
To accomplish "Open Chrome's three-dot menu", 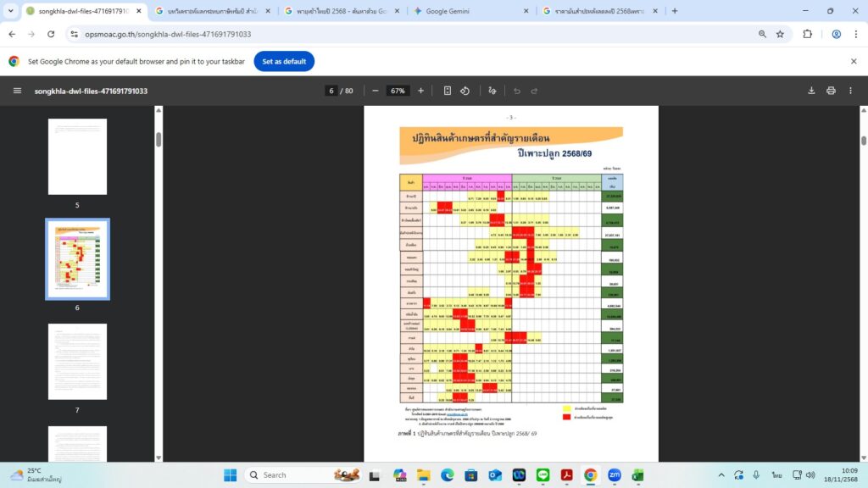I will [x=855, y=34].
